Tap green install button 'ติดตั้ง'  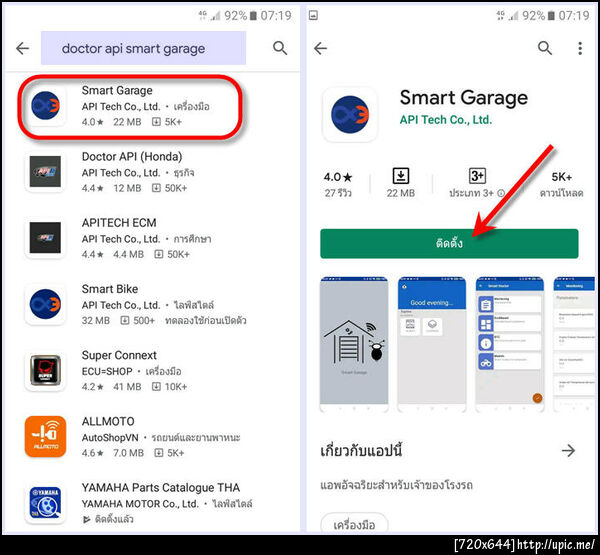pyautogui.click(x=449, y=243)
